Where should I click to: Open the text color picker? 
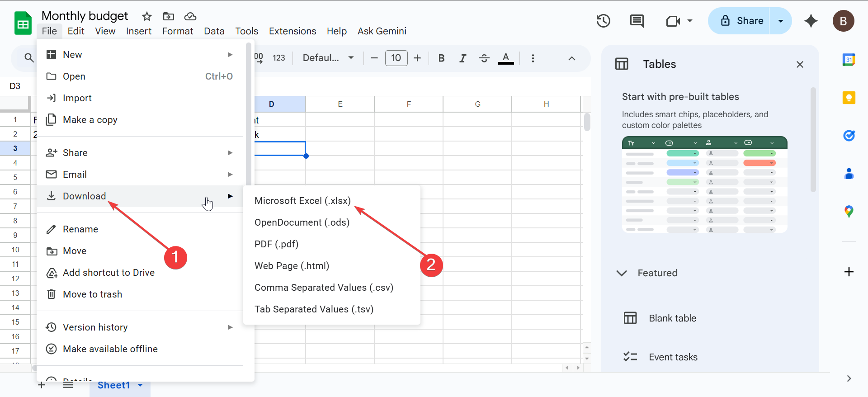(x=505, y=58)
